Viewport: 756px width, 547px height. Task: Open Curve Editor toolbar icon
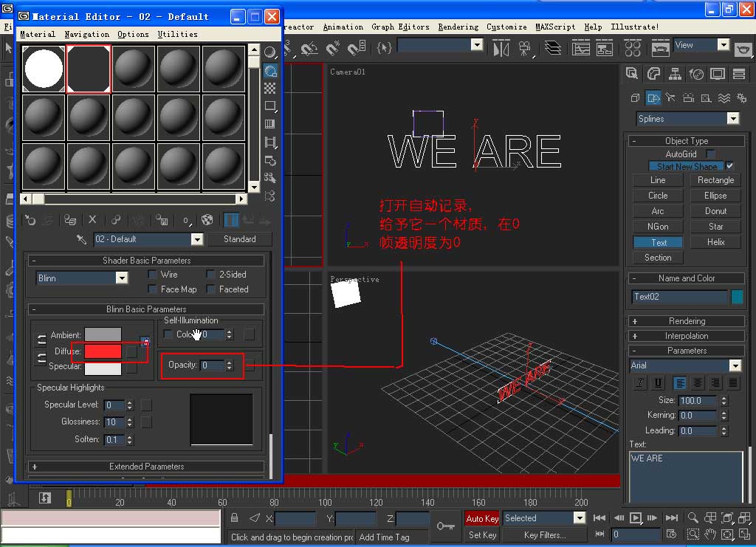(x=580, y=48)
